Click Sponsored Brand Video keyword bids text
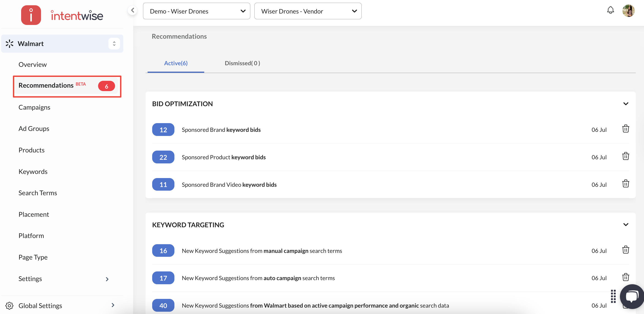Screen dimensions: 644x314 click(x=229, y=184)
